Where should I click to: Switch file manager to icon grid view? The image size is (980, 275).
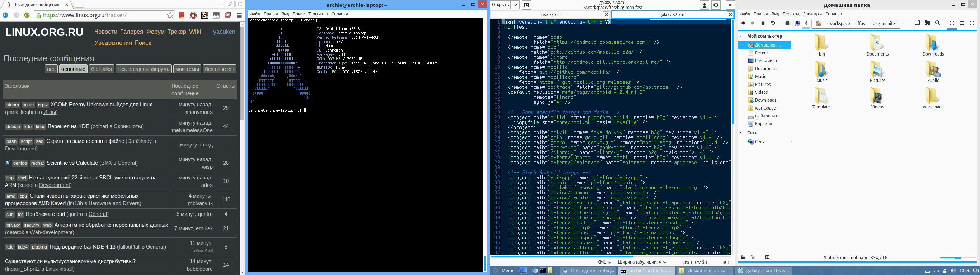(952, 23)
